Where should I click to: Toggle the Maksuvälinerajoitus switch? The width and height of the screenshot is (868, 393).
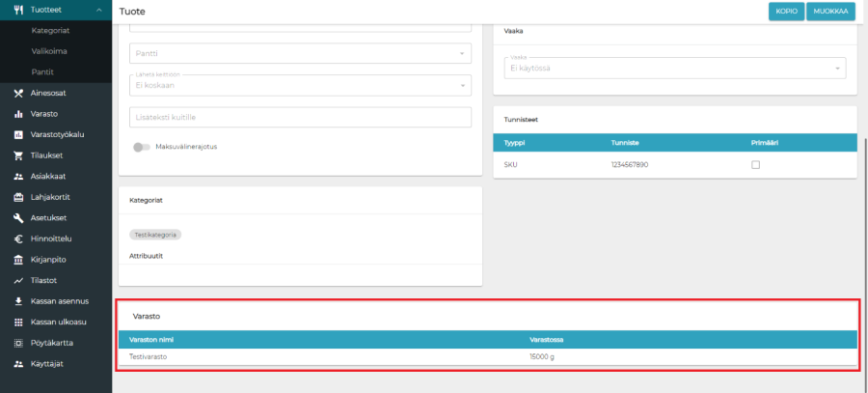pos(143,147)
